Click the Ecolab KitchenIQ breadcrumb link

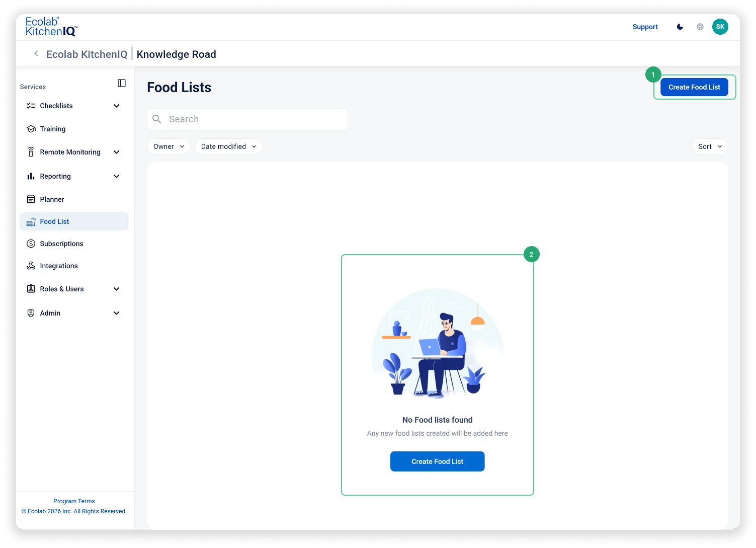[x=87, y=54]
